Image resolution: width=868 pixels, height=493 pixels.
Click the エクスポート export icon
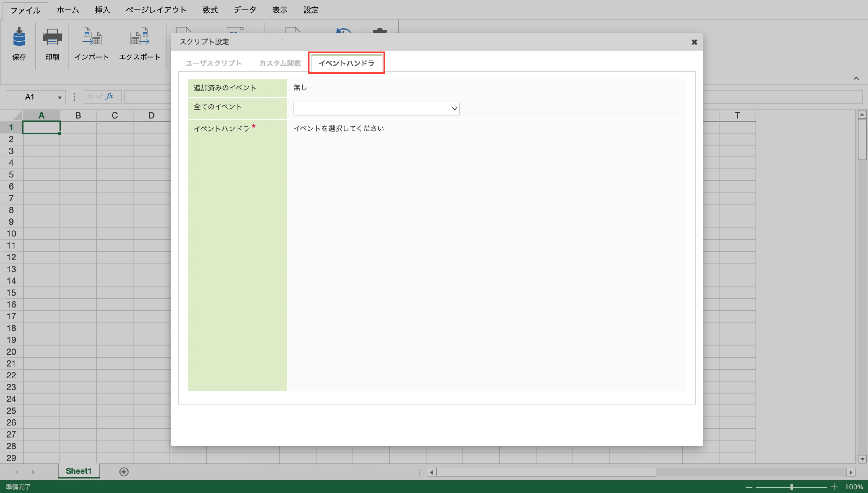coord(139,37)
